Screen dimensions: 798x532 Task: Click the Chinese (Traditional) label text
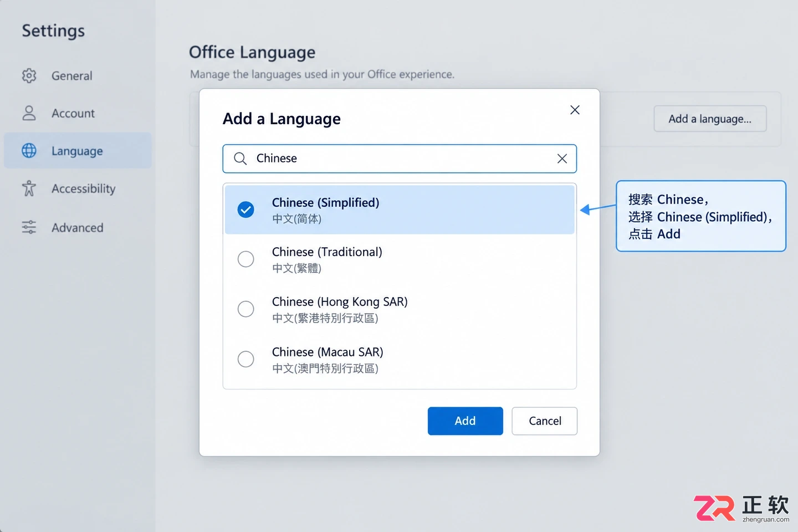point(327,252)
